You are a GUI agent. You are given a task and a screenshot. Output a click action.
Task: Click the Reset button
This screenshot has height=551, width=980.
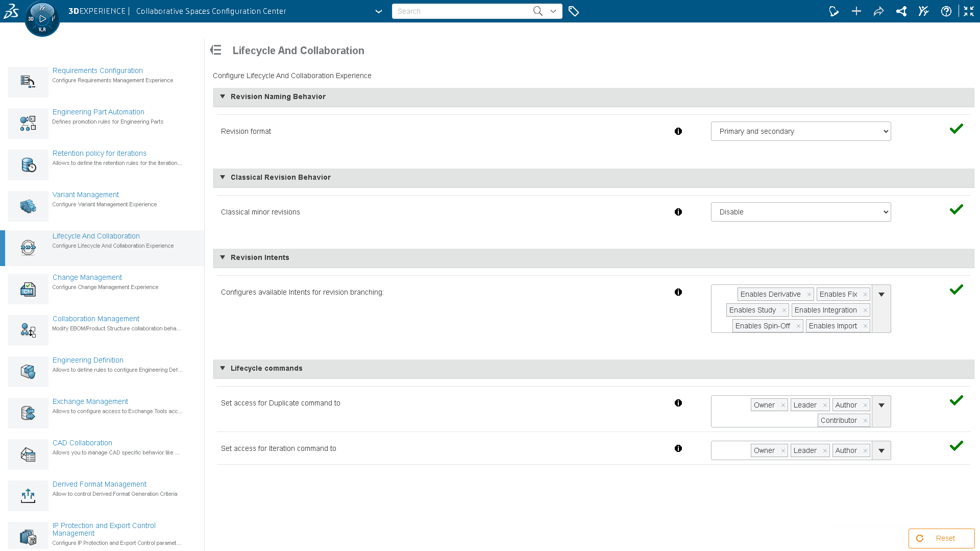click(941, 538)
